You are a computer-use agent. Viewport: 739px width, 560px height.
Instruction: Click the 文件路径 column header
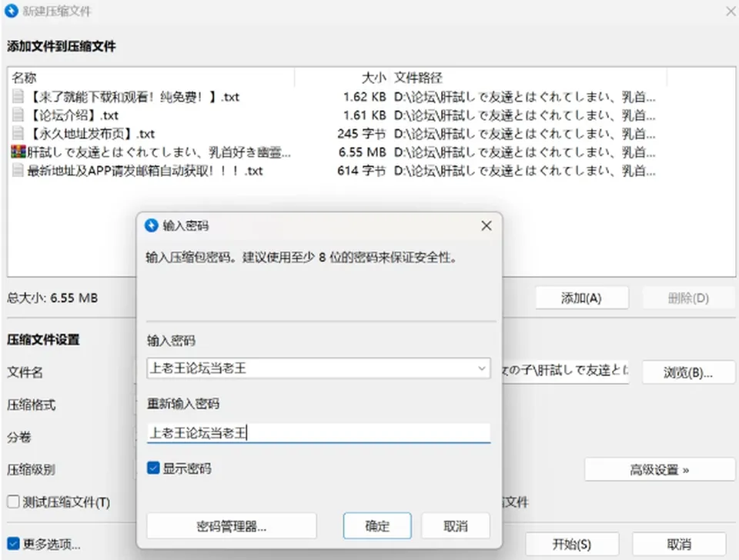(528, 77)
